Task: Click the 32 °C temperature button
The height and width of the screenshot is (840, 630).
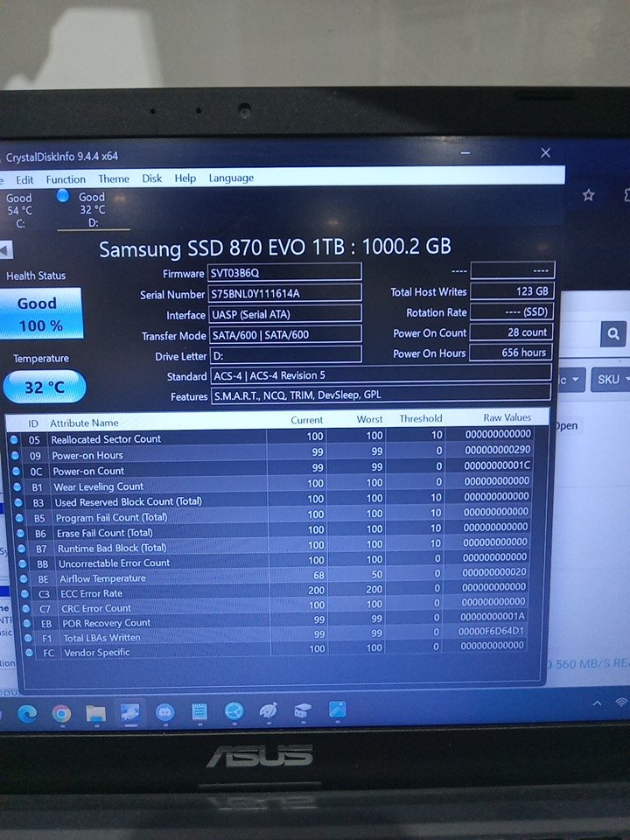Action: coord(45,386)
